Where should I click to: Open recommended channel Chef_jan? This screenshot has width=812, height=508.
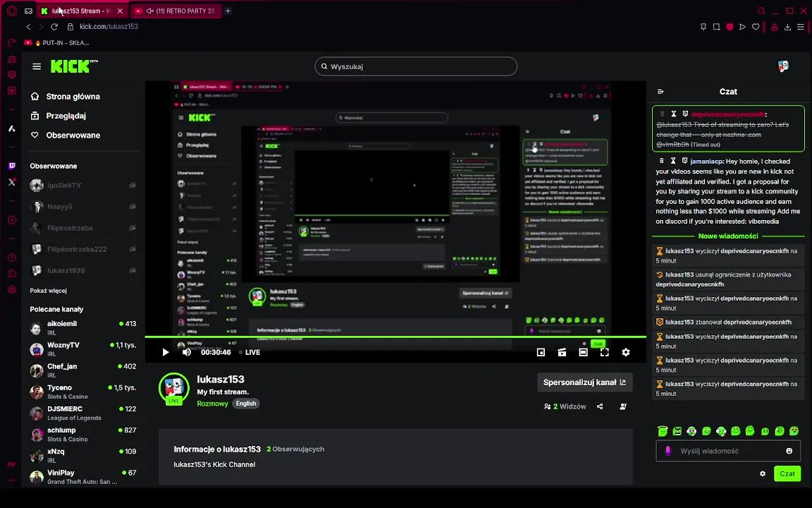pos(83,370)
